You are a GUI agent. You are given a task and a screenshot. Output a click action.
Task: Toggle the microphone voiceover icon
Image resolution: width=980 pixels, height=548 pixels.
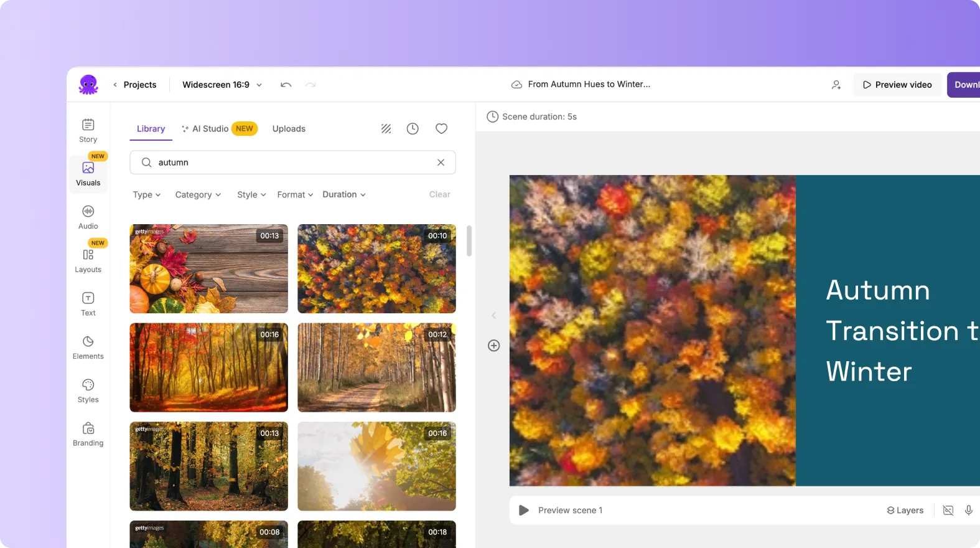968,510
